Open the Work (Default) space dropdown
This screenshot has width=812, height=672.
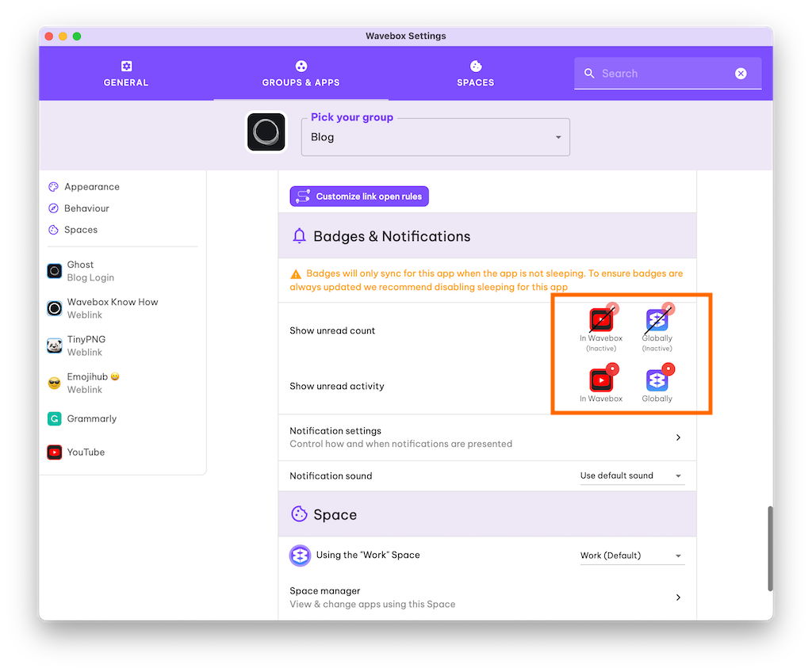coord(632,556)
